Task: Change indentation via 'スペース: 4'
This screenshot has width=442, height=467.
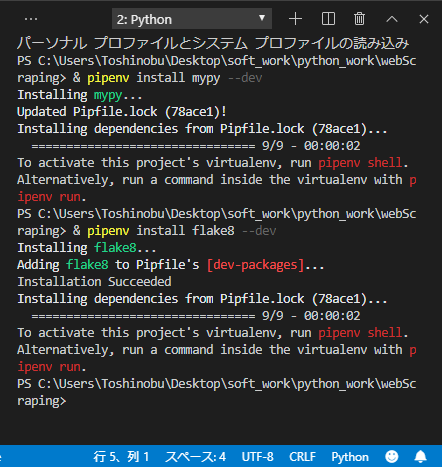Action: [x=196, y=456]
